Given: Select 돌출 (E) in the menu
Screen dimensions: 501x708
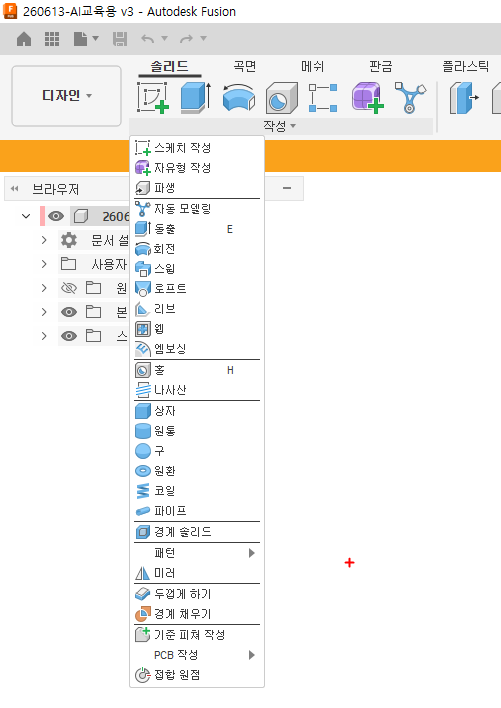Looking at the screenshot, I should click(197, 229).
